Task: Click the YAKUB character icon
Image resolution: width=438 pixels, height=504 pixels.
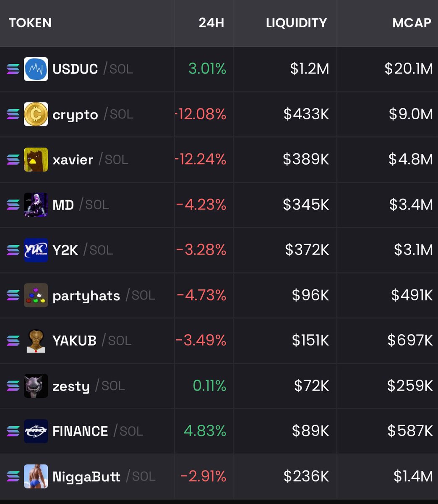Action: click(x=36, y=341)
